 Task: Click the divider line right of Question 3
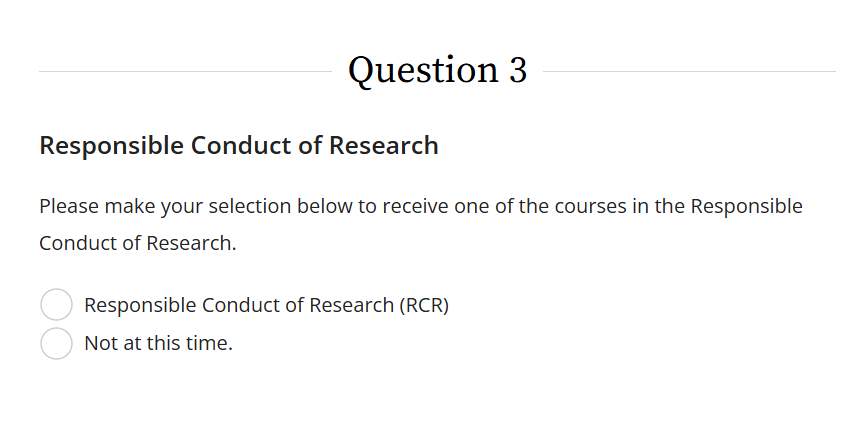click(688, 72)
